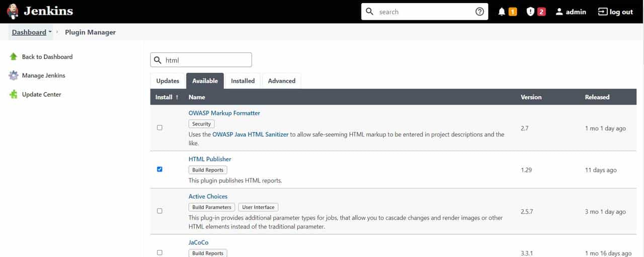The width and height of the screenshot is (644, 257).
Task: Focus the header search input field
Action: pyautogui.click(x=424, y=12)
